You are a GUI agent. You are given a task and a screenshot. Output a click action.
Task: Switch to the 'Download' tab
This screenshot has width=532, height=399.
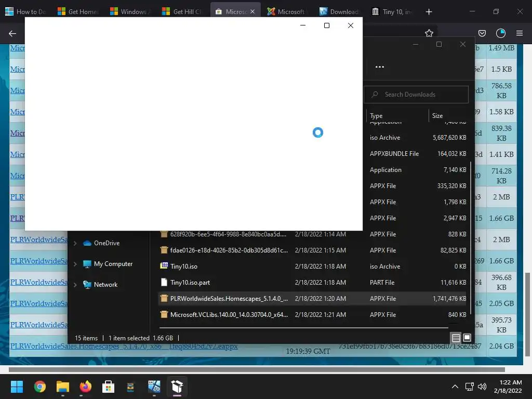click(339, 12)
